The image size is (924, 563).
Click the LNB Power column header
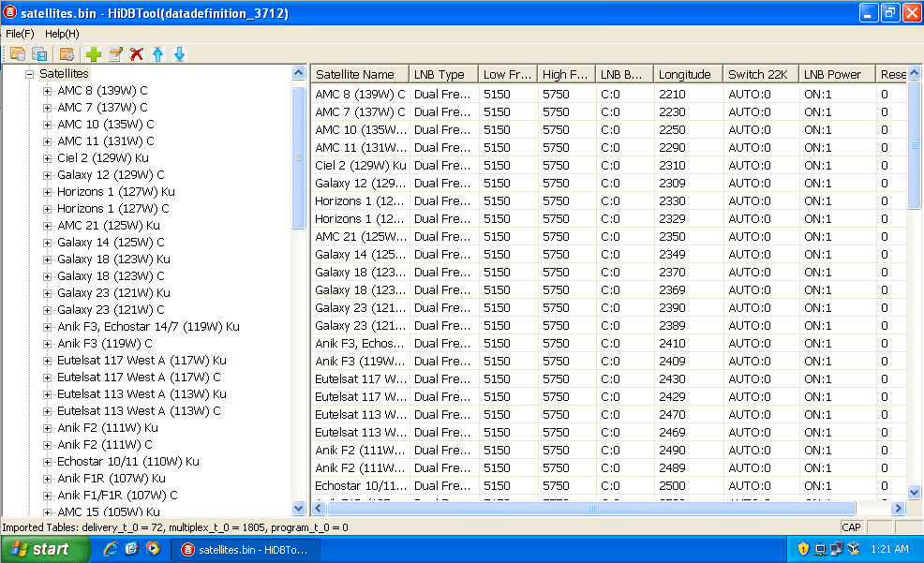(837, 74)
